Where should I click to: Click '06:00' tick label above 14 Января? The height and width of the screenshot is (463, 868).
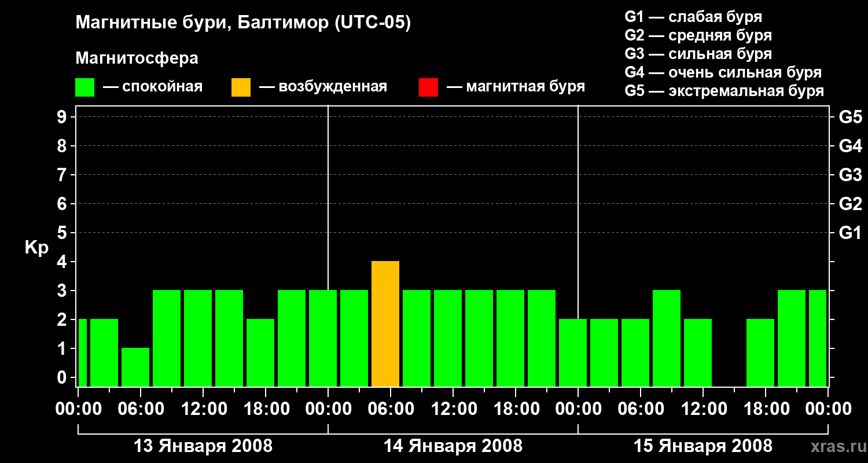(391, 409)
